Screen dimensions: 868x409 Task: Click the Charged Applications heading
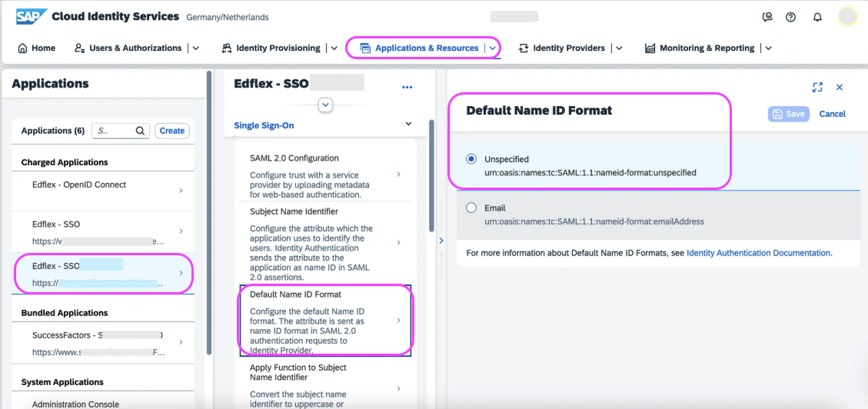(65, 162)
